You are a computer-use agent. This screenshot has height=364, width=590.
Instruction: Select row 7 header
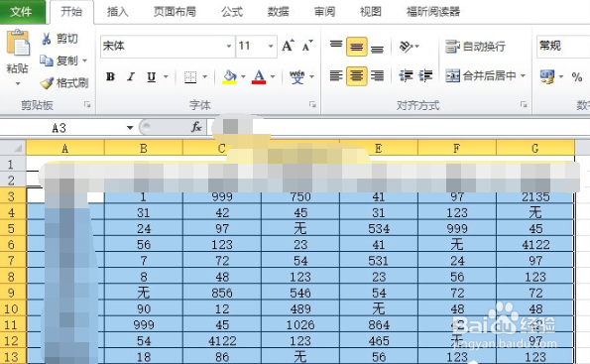[13, 260]
